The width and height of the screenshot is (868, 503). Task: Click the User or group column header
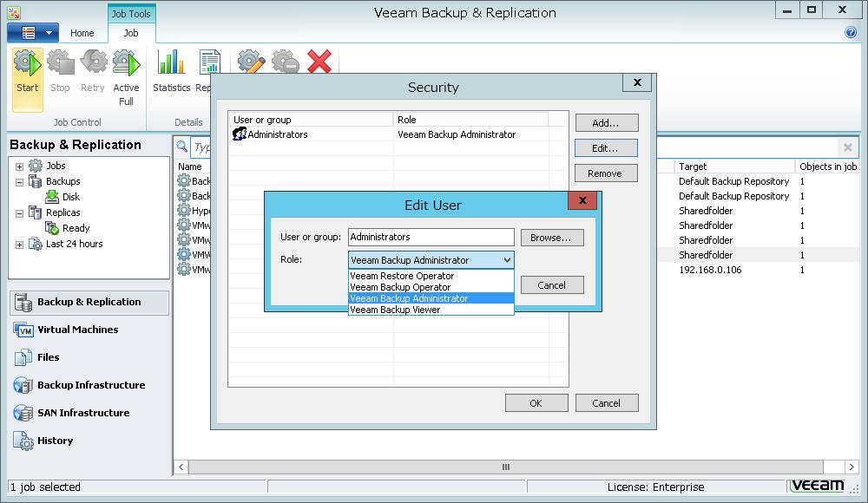click(x=311, y=120)
